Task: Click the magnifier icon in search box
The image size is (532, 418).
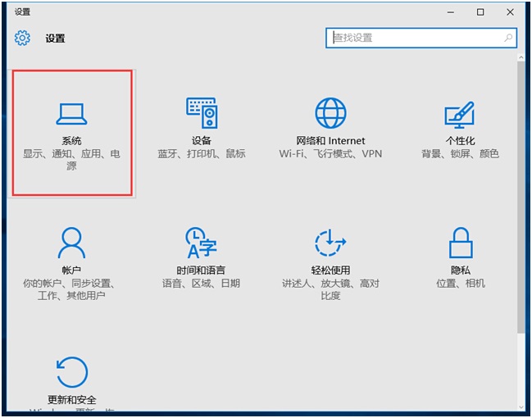Action: [x=508, y=38]
